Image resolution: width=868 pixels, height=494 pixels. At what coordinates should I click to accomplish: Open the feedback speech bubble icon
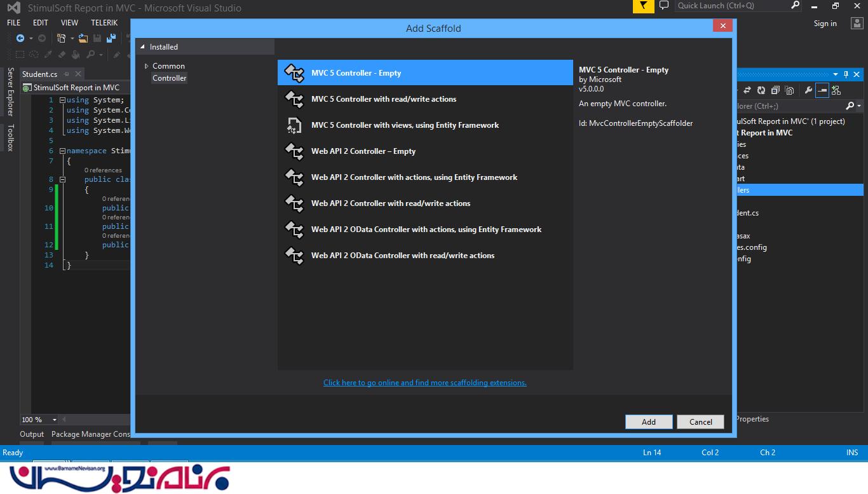pyautogui.click(x=664, y=6)
